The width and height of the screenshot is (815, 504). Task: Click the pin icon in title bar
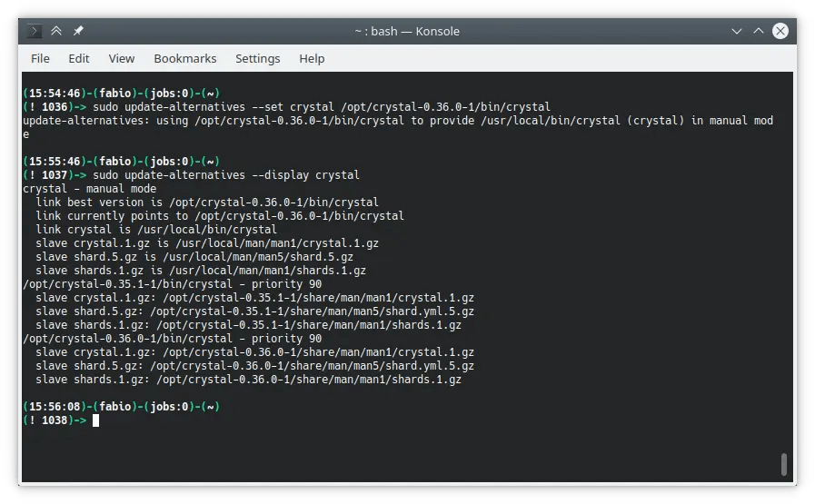coord(78,31)
